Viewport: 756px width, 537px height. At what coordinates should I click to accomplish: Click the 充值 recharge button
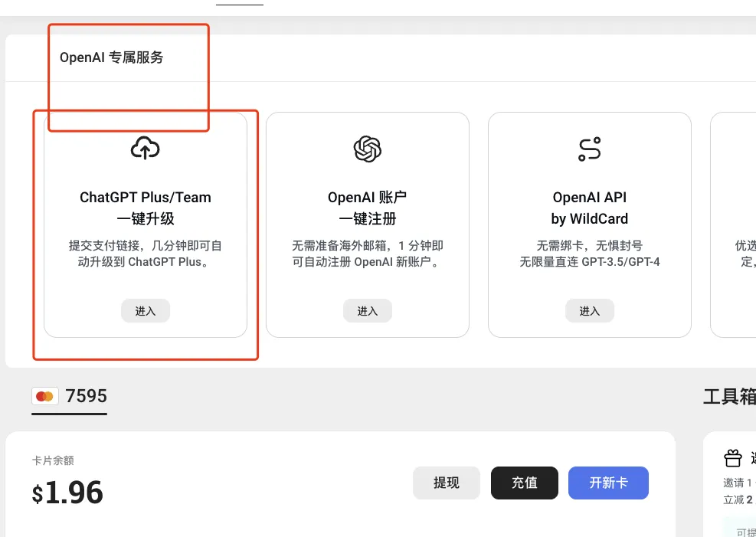point(525,483)
